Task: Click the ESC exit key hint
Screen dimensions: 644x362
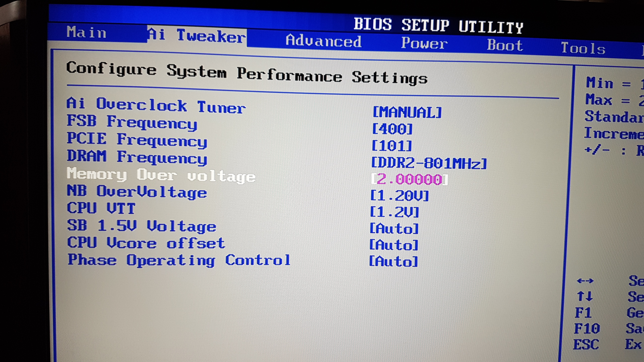Action: tap(586, 344)
